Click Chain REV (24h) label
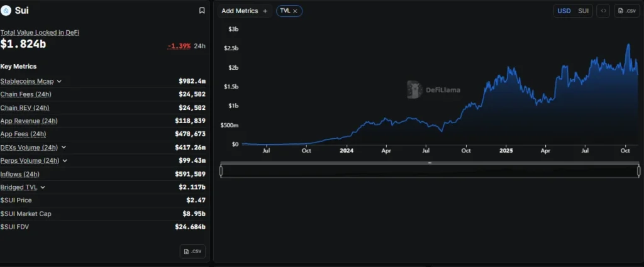The image size is (644, 267). click(x=25, y=108)
